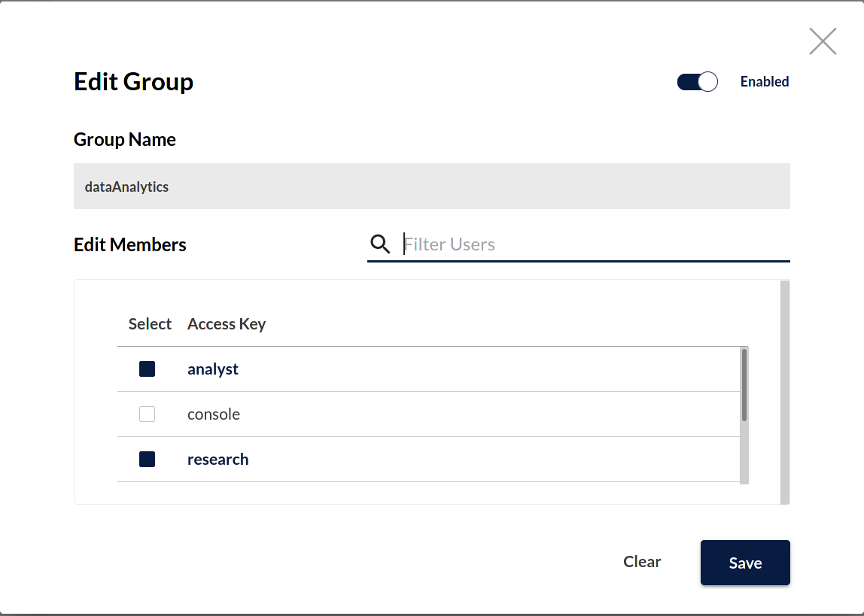Click the Edit Members section label
Screen dimensions: 864x616
coord(129,244)
